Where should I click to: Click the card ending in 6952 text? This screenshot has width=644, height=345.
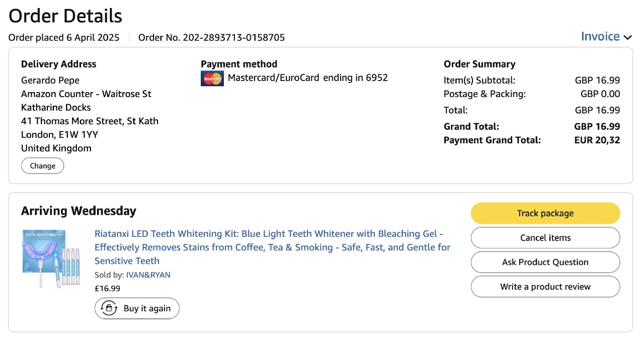[x=307, y=78]
